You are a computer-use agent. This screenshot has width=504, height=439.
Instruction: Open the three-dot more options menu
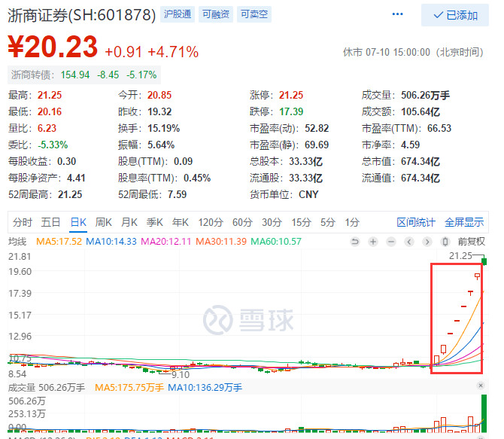click(398, 14)
